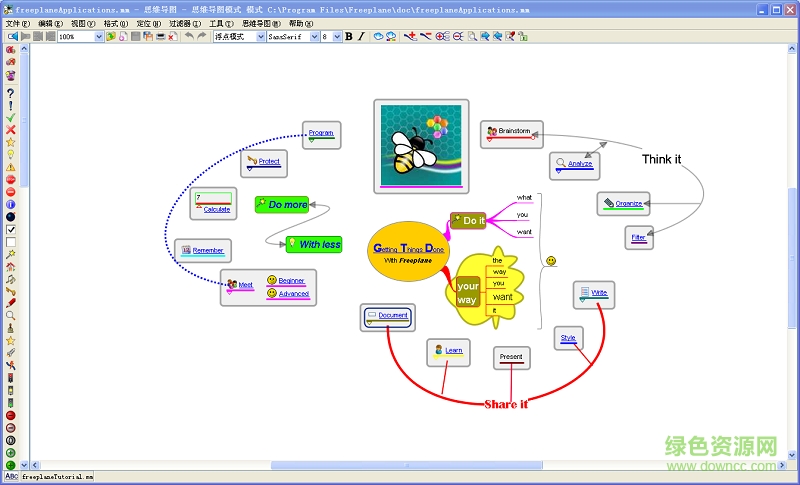Click the previous map arrow icon

point(13,36)
